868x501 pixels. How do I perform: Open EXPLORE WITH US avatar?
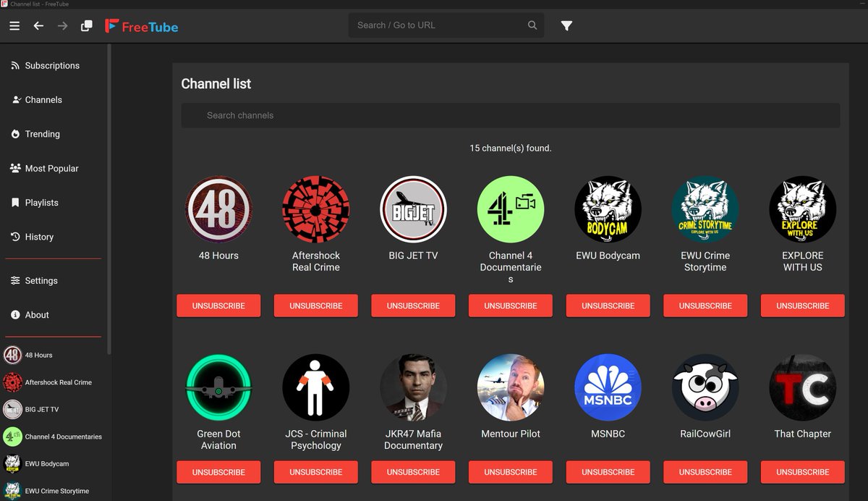[802, 209]
